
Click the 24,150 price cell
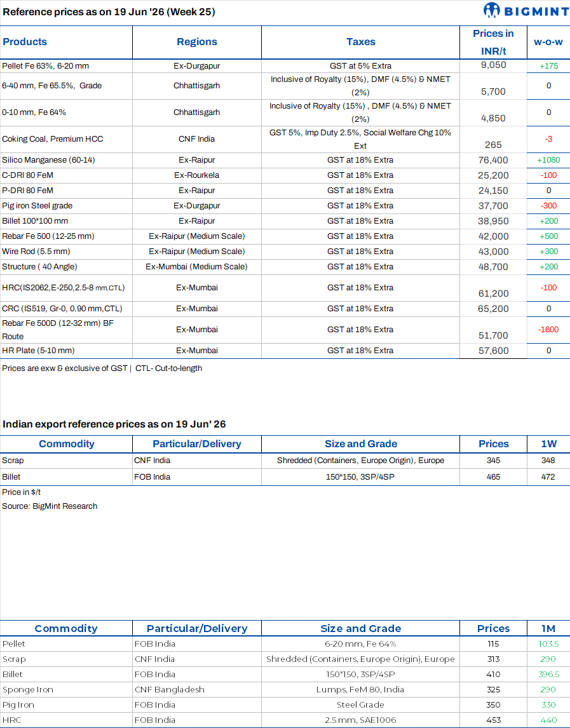click(x=493, y=191)
